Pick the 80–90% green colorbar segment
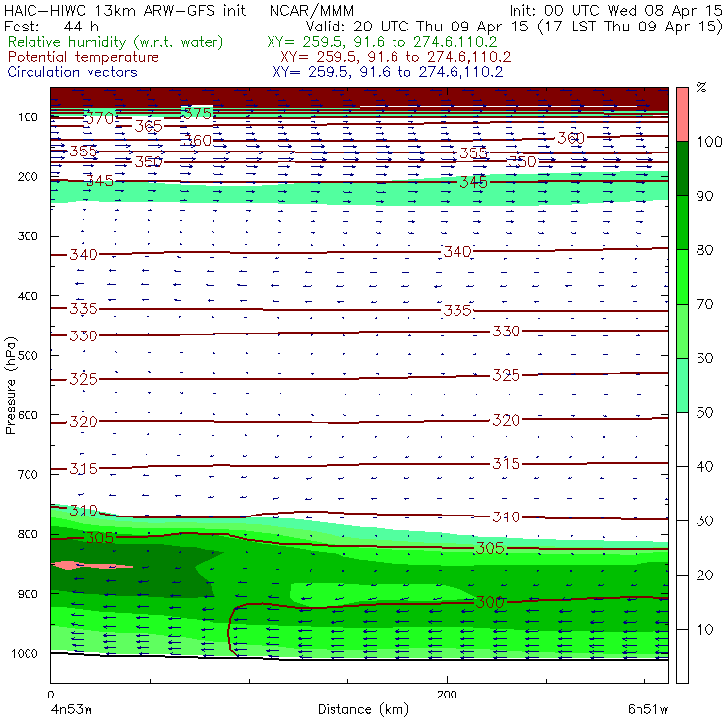Viewport: 728px width, 728px height. point(682,222)
